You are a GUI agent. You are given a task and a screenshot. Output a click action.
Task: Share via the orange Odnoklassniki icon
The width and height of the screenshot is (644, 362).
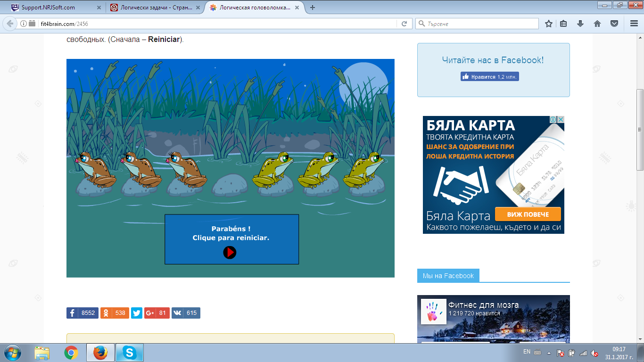coord(107,313)
